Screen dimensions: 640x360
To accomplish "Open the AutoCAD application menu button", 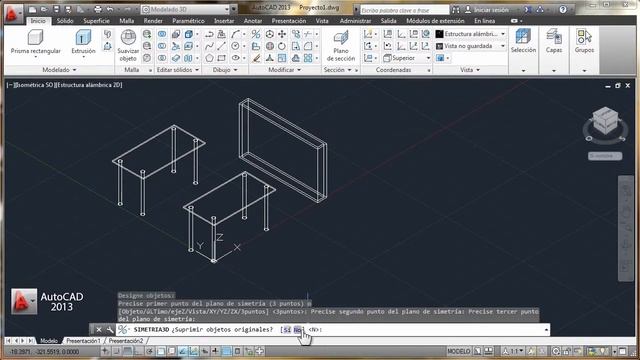I will pyautogui.click(x=13, y=14).
